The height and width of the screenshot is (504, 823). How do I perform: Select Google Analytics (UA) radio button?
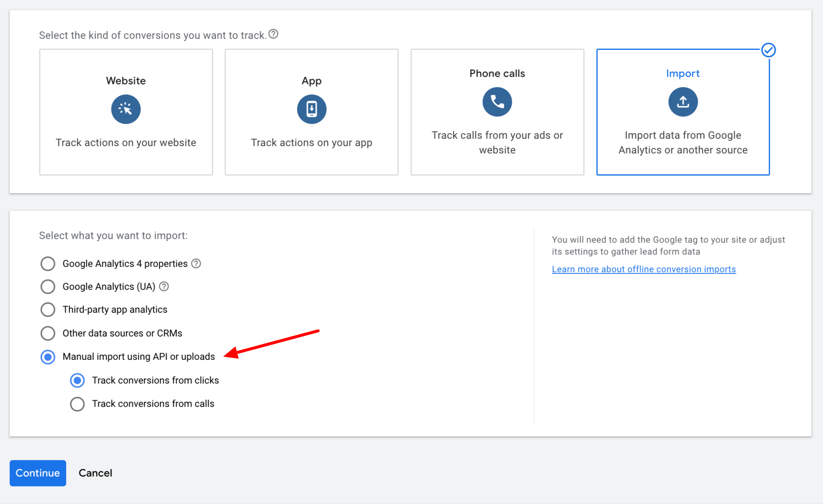click(48, 287)
